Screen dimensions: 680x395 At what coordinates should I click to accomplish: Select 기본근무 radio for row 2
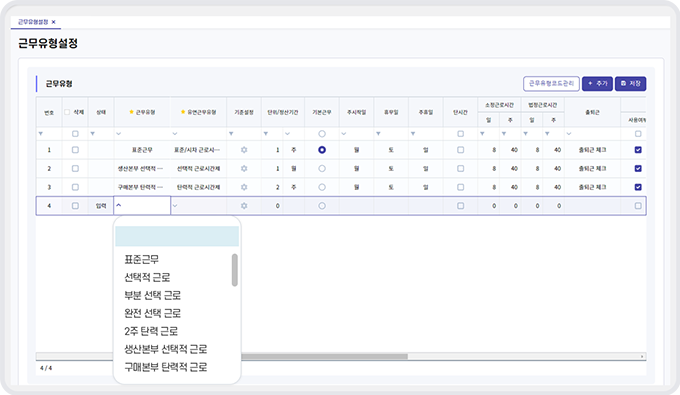coord(322,168)
